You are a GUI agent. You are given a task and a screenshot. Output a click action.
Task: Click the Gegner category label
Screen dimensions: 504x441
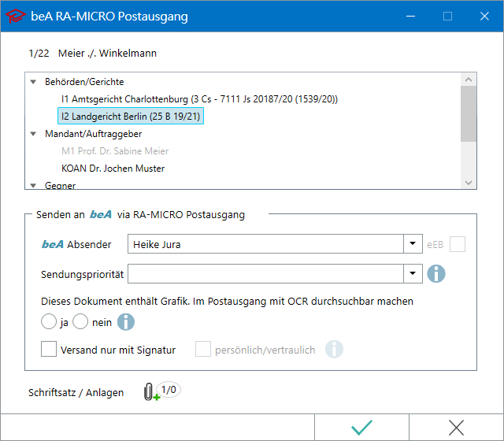click(60, 186)
